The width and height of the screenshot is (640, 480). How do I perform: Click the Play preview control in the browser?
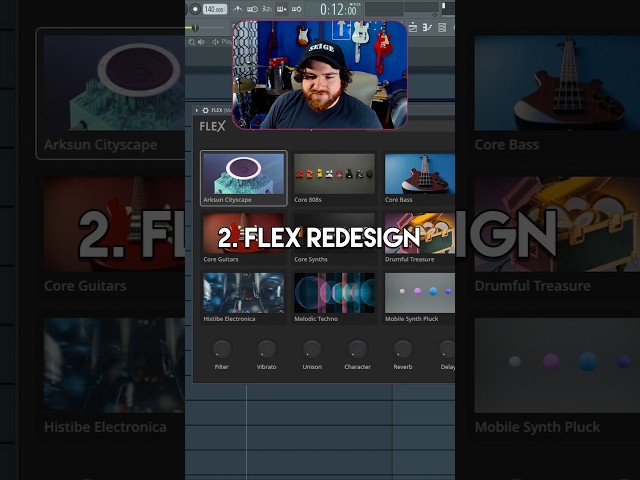click(222, 42)
